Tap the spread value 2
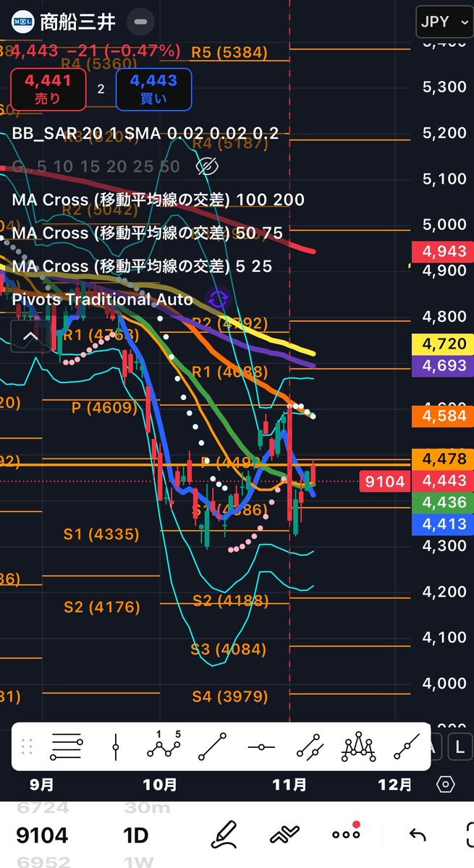This screenshot has height=868, width=474. click(101, 89)
